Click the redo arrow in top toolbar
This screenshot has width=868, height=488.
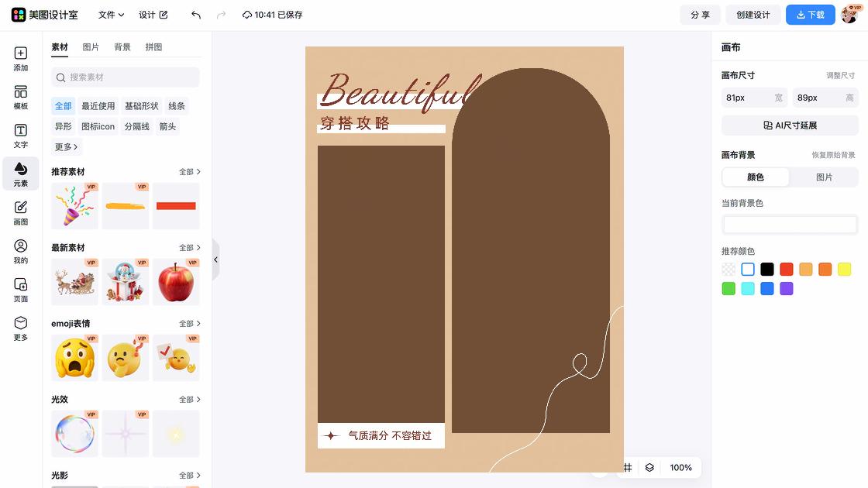click(x=222, y=15)
